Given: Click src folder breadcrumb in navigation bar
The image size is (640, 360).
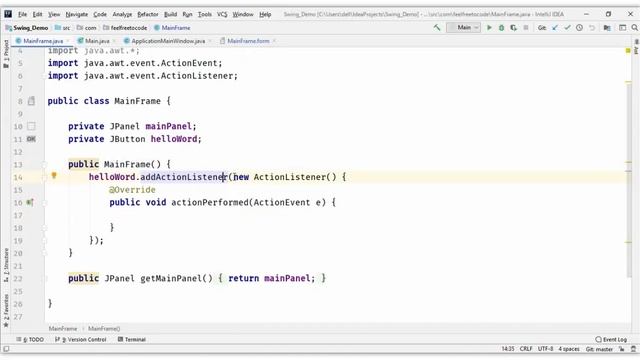Looking at the screenshot, I should pos(62,28).
